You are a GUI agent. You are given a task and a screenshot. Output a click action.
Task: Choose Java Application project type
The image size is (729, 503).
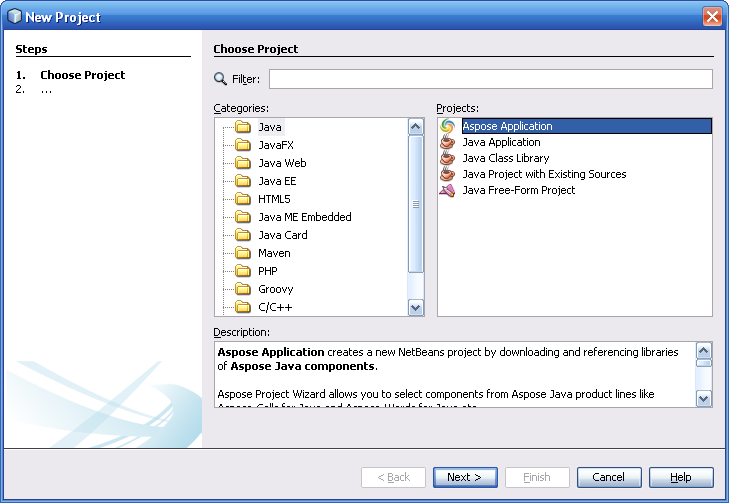pos(501,142)
